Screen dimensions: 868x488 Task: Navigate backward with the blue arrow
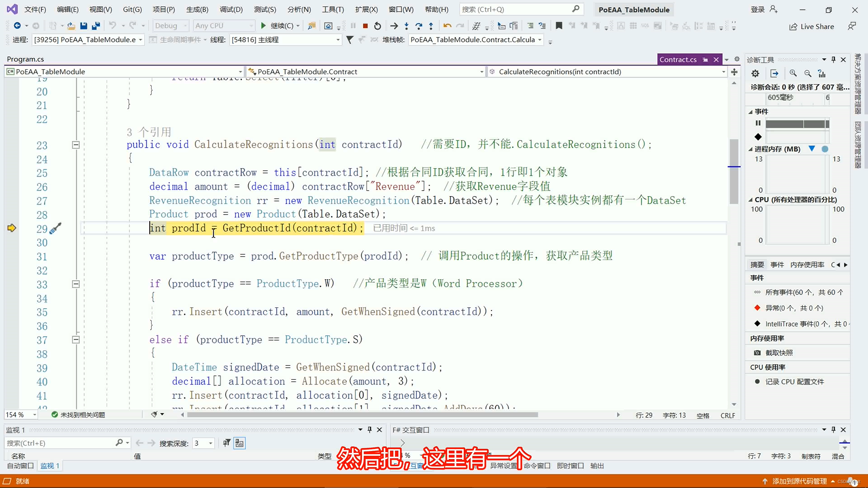point(17,26)
